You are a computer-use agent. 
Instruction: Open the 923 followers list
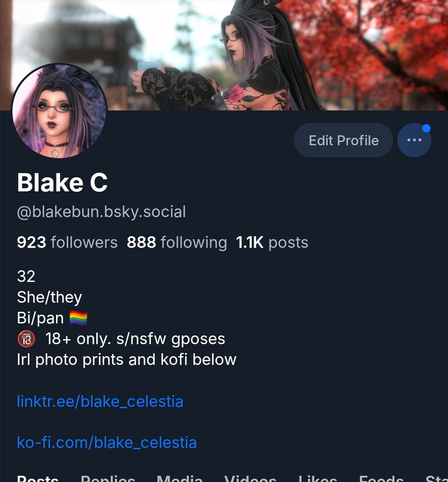tap(67, 242)
